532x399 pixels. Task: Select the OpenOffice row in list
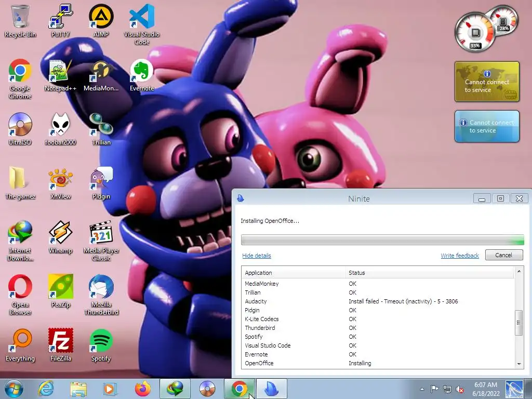(378, 363)
